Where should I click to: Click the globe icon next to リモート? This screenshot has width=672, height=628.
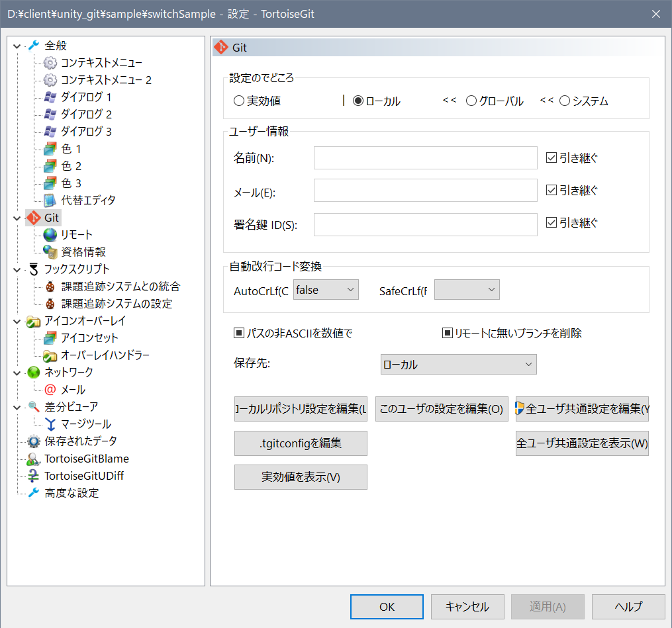point(50,235)
